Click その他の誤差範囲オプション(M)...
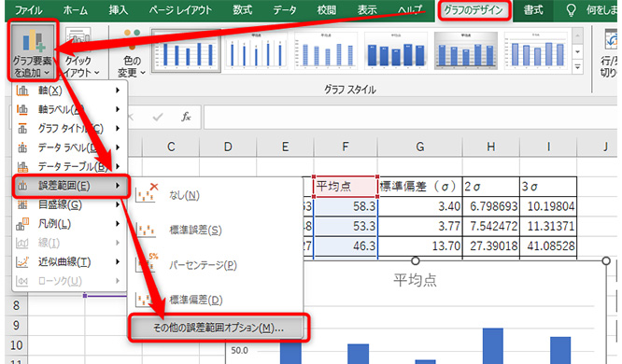The height and width of the screenshot is (364, 622). 219,328
